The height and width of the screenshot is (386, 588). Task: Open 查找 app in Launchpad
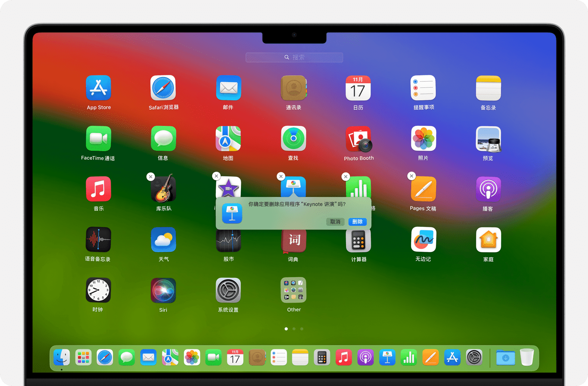(294, 138)
